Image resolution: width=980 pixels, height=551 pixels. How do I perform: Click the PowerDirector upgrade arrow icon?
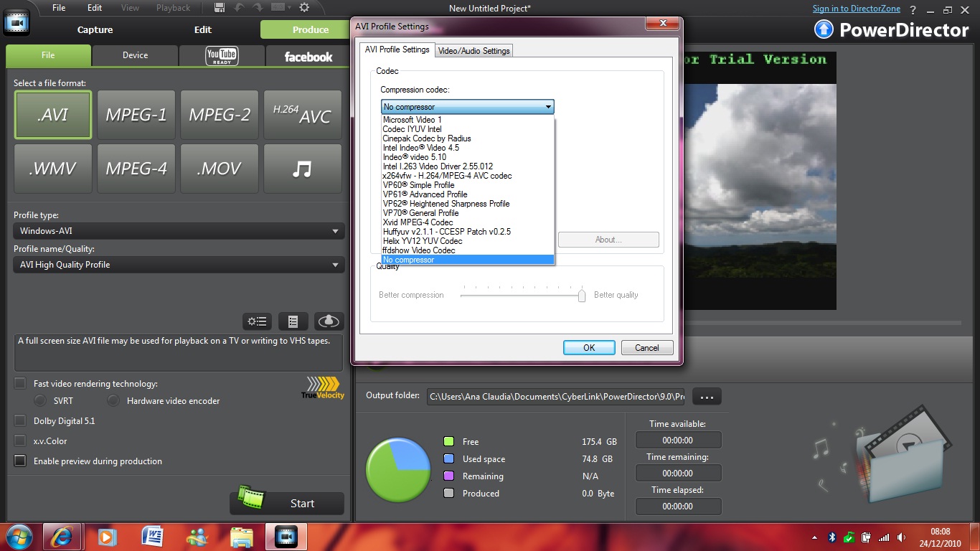pos(824,29)
